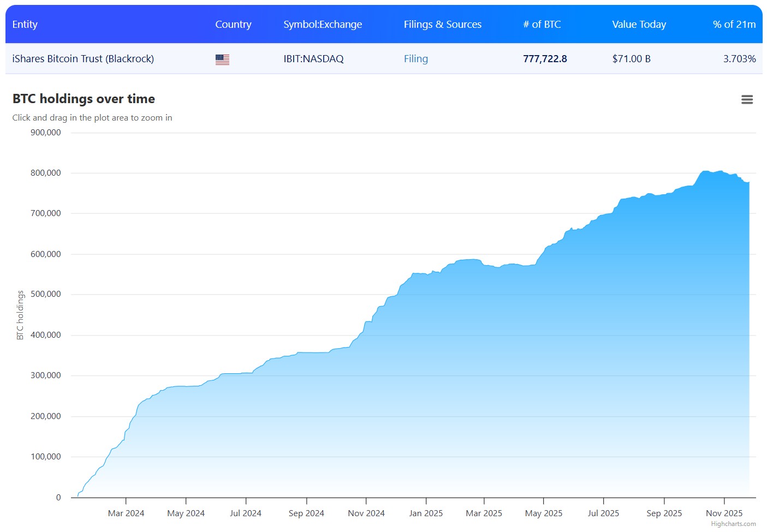This screenshot has height=532, width=767.
Task: Open the chart hamburger context menu
Action: point(747,99)
